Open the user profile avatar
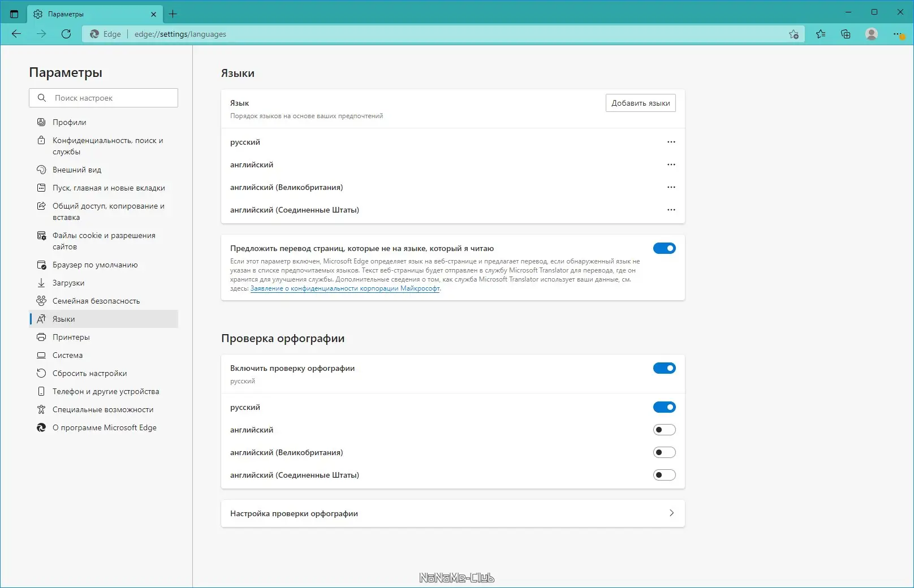Image resolution: width=914 pixels, height=588 pixels. pos(872,34)
